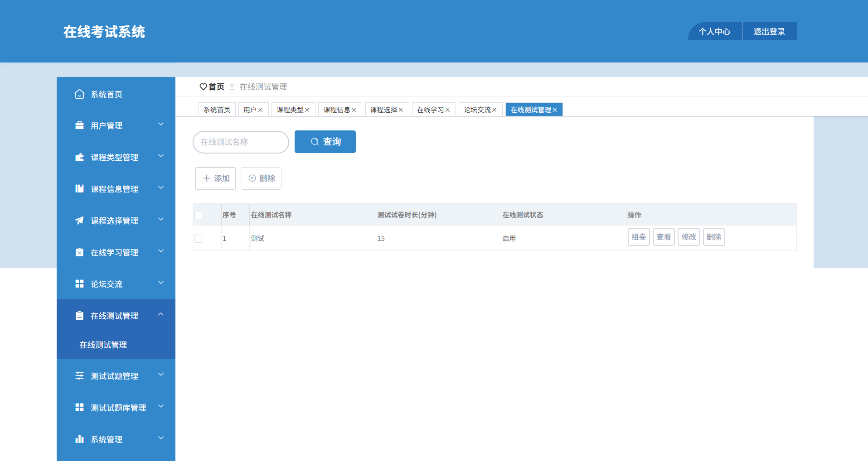
Task: Expand the 测试试题管理 menu chevron
Action: 161,375
